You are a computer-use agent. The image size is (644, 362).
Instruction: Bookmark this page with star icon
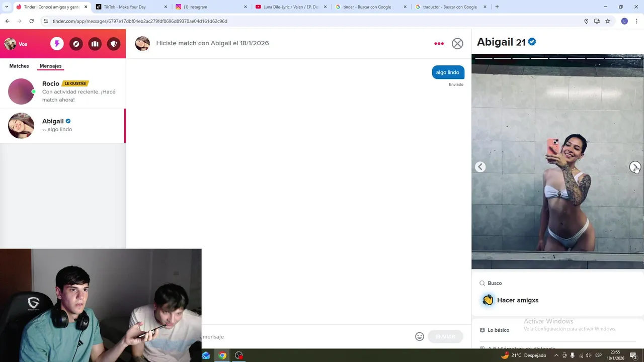coord(608,21)
